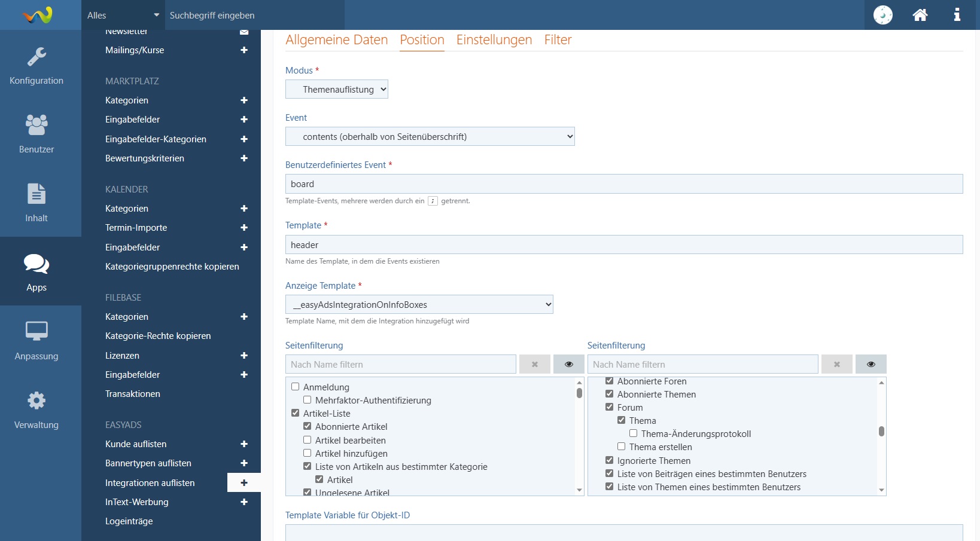Uncheck the Ignorierte Themen checkbox
This screenshot has height=541, width=980.
609,460
